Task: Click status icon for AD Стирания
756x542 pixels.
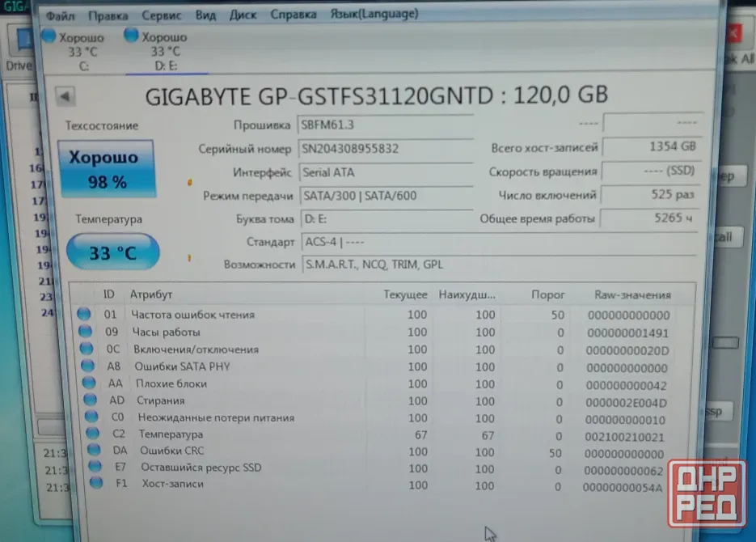Action: click(x=91, y=400)
